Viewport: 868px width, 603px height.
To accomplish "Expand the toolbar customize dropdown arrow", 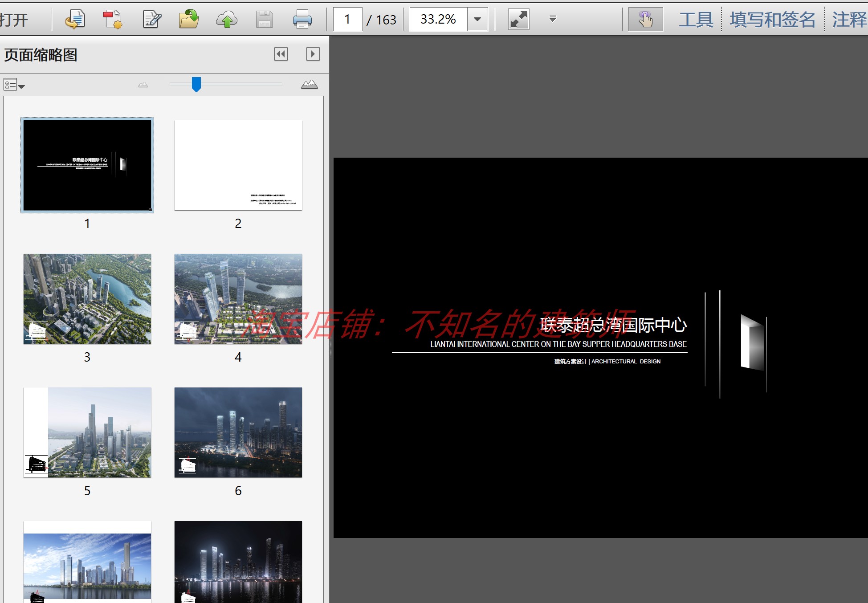I will [553, 19].
